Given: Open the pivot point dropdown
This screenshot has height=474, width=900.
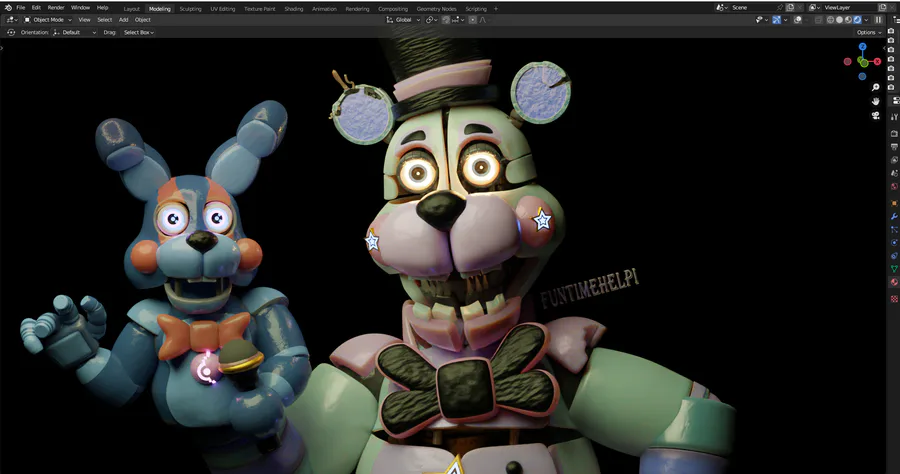Looking at the screenshot, I should [x=430, y=20].
